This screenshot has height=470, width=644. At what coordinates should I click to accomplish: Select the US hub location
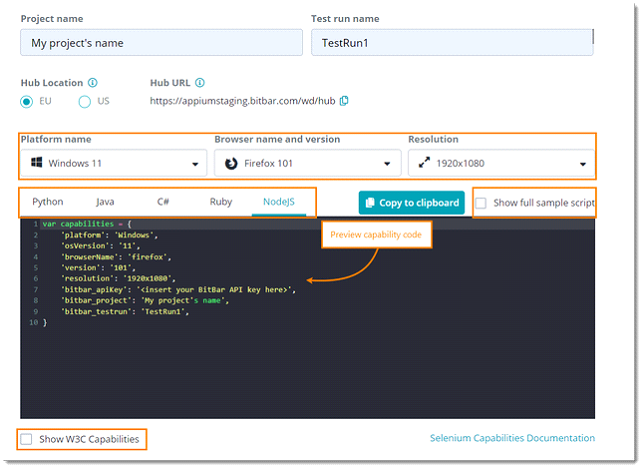click(85, 101)
